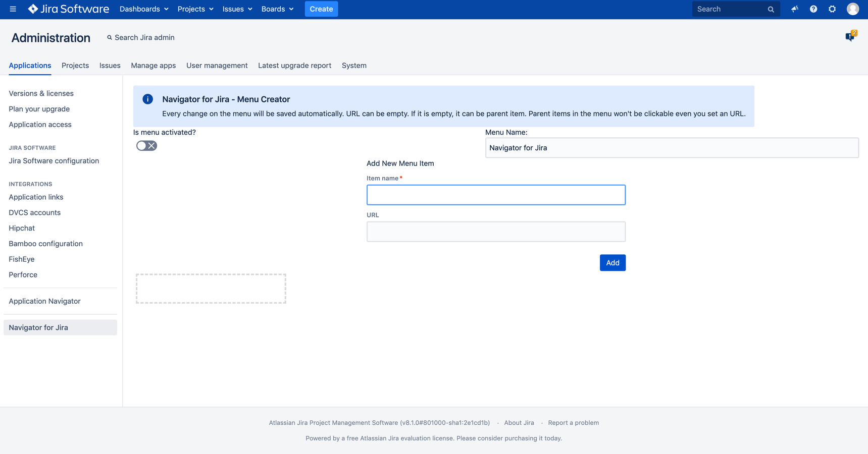Switch to the Applications tab

click(x=30, y=66)
